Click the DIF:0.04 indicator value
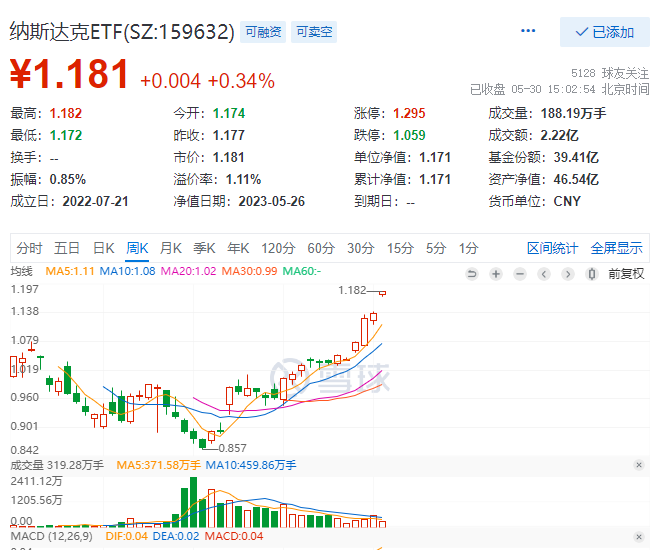657x550 pixels. (127, 537)
